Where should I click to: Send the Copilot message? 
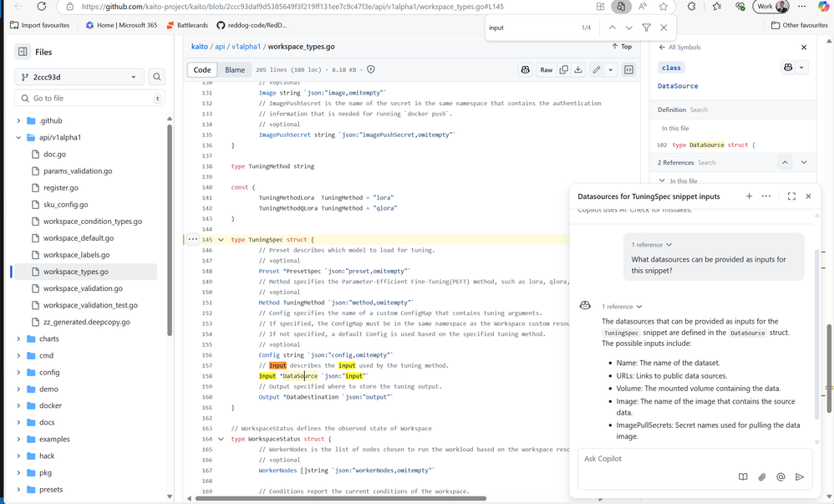[800, 477]
